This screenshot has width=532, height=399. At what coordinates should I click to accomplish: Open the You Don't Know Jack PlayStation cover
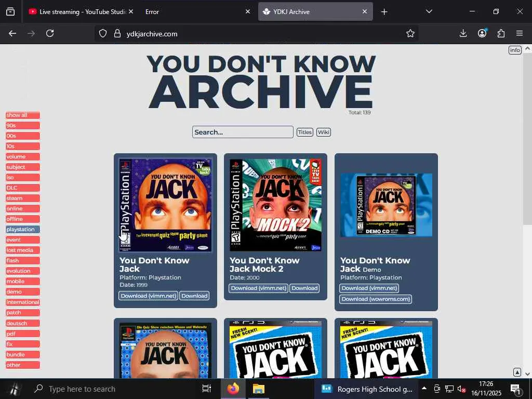tap(165, 205)
